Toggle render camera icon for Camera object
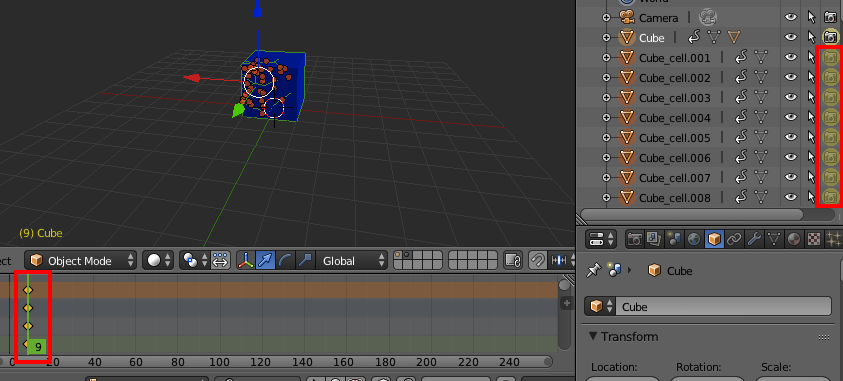Screen dimensions: 843x381 (830, 18)
